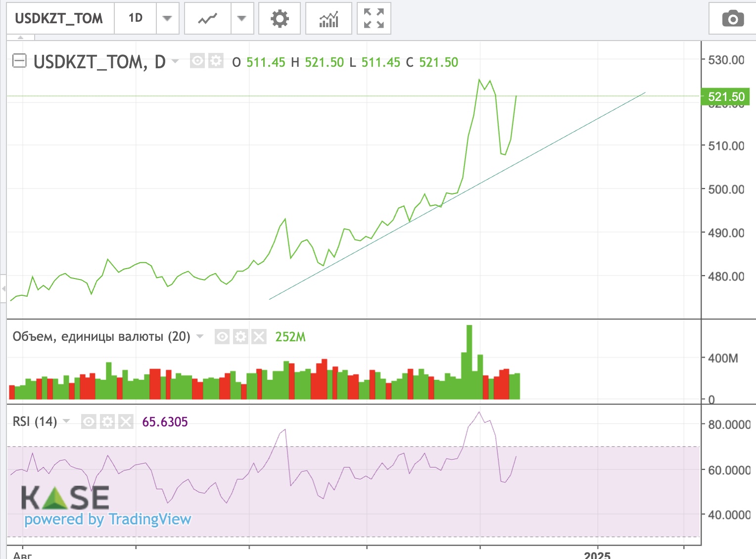Click the volume value 252M
The height and width of the screenshot is (559, 756).
pyautogui.click(x=290, y=337)
